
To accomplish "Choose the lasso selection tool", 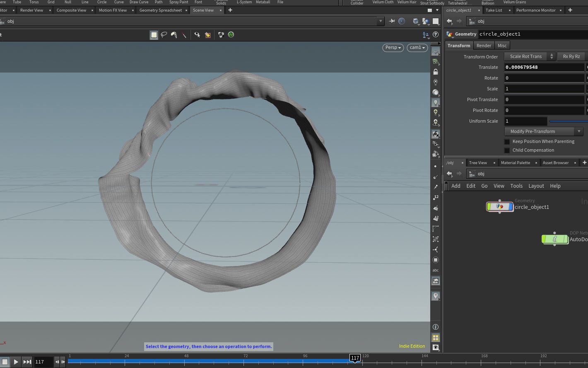I will 164,35.
